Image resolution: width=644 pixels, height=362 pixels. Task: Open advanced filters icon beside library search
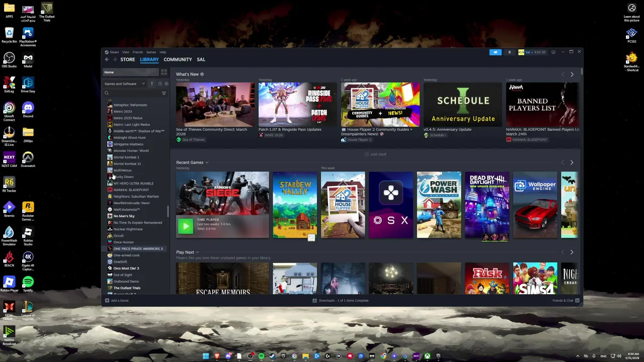164,94
